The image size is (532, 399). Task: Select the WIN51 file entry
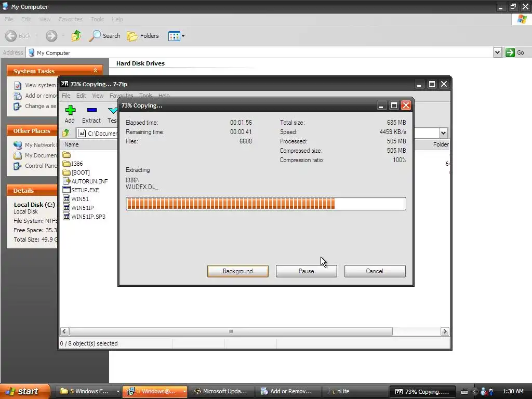(76, 199)
